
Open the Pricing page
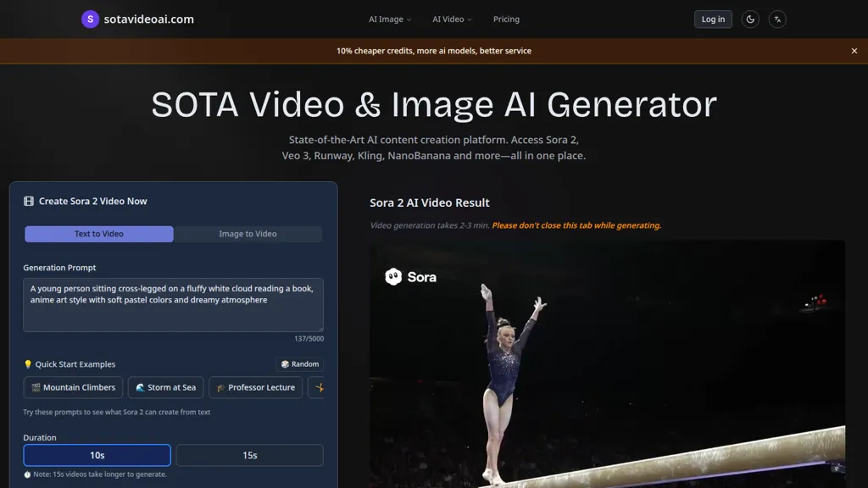tap(507, 19)
